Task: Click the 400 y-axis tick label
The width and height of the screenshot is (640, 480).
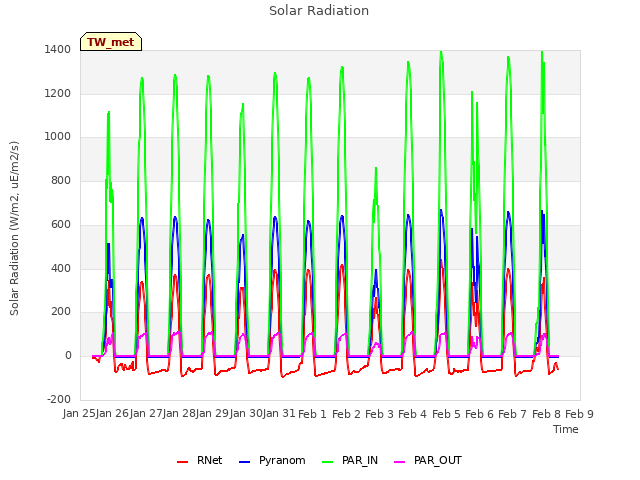Action: (61, 269)
